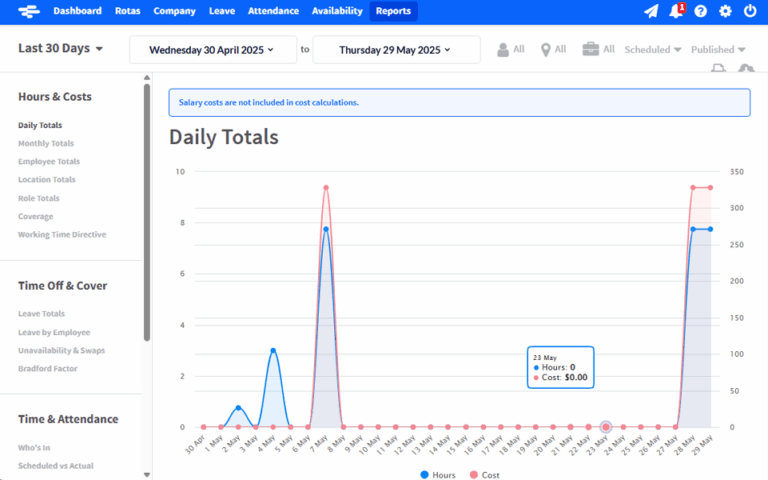
Task: Open the help question mark icon
Action: [701, 11]
